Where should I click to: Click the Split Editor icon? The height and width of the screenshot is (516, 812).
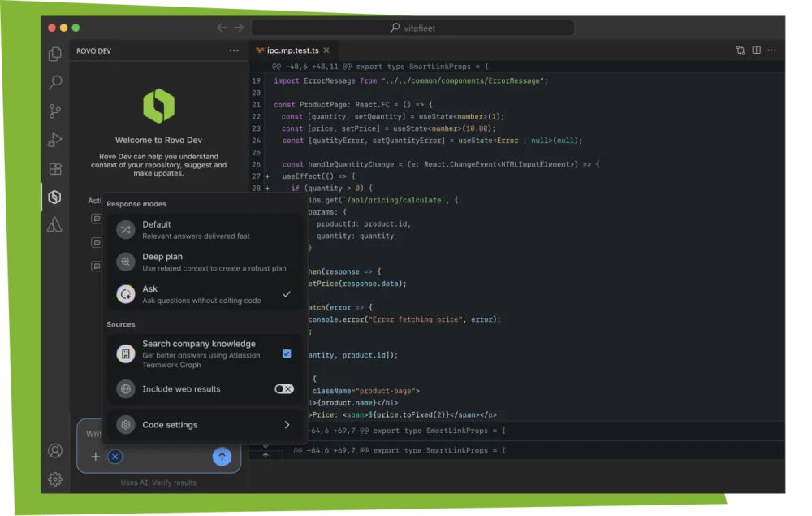(756, 50)
